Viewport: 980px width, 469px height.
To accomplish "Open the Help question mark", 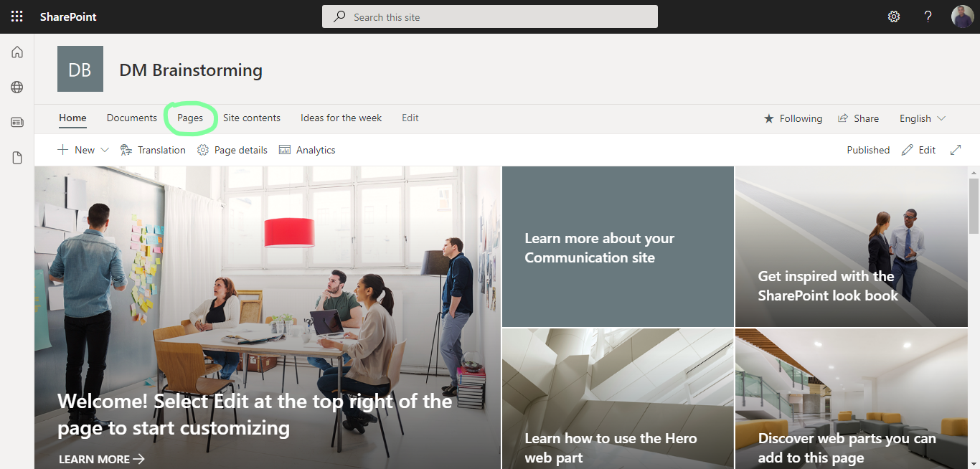I will click(x=928, y=16).
